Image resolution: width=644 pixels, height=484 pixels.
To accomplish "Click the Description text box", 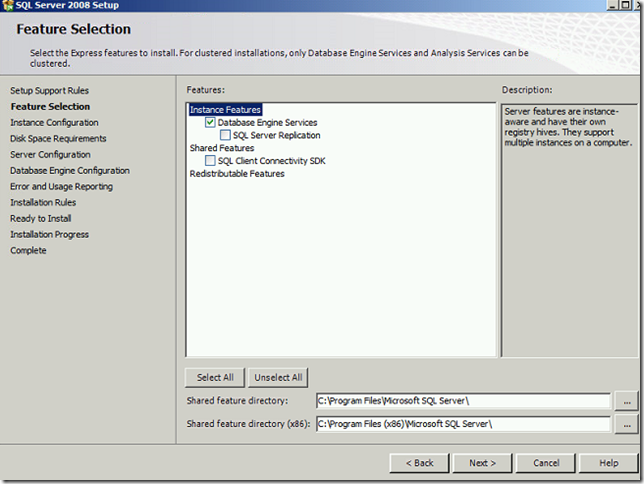I will [x=569, y=230].
